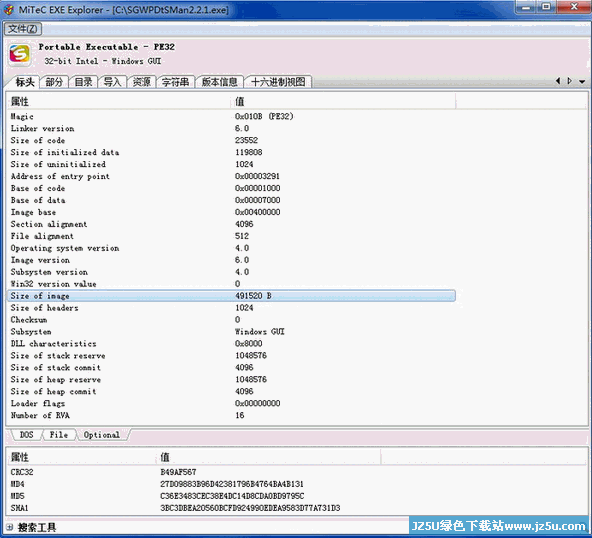Select the Subsystem row
This screenshot has height=538, width=592.
[231, 331]
